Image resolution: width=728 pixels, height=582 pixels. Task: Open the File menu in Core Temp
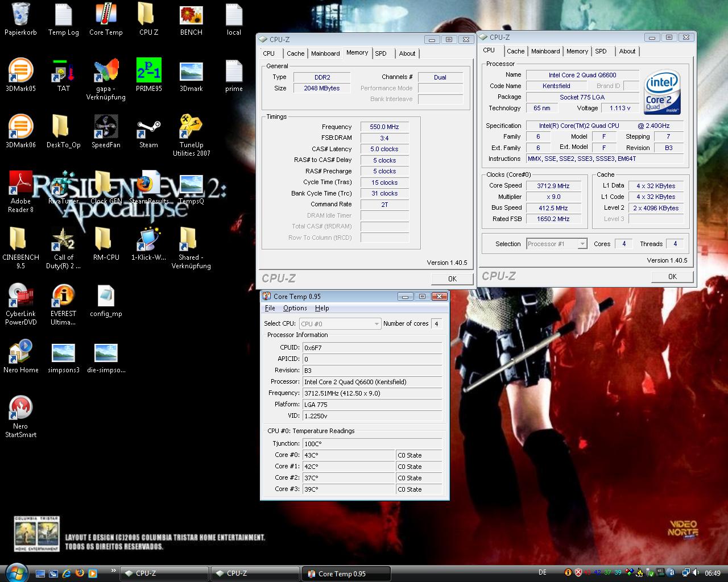[270, 308]
